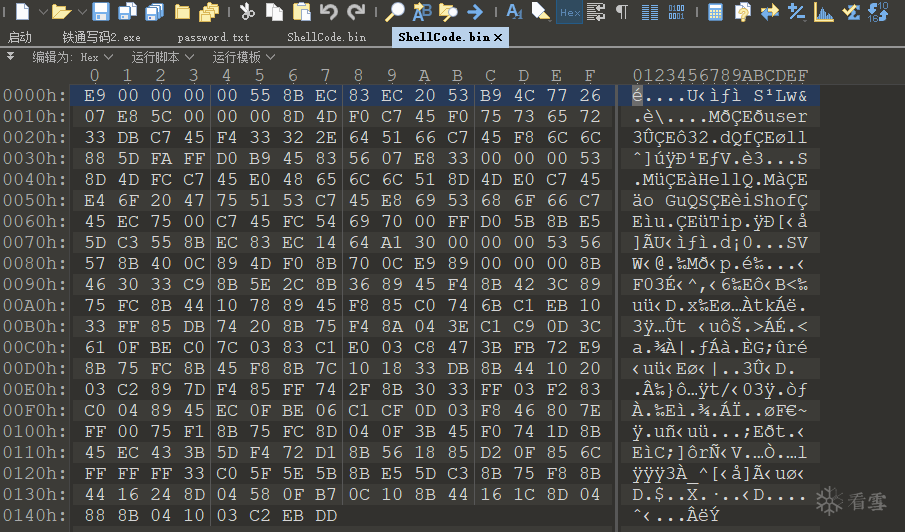Viewport: 905px width, 532px height.
Task: Click column header 'A' in hex ruler
Action: pyautogui.click(x=424, y=76)
